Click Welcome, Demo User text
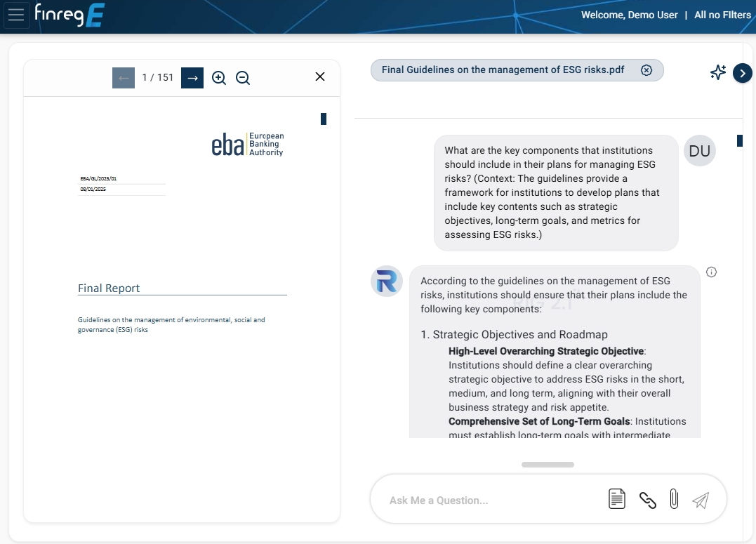Screen dimensions: 756x544 tap(629, 15)
